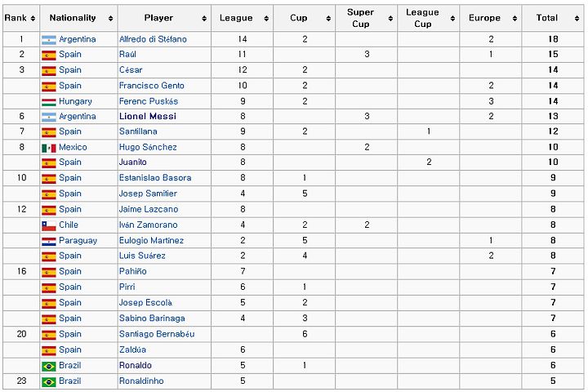Click the Iván Zamorano player link
Viewport: 588px width, 392px height.
(148, 225)
